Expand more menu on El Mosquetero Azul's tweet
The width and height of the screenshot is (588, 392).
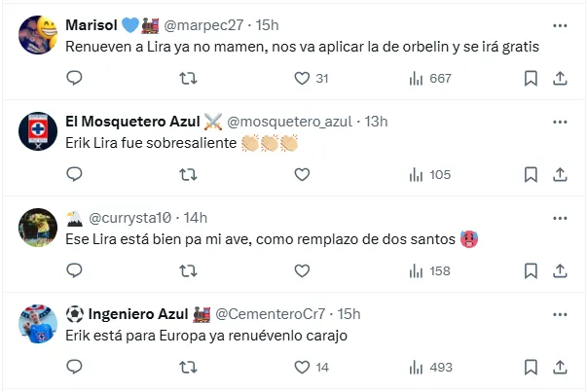coord(561,123)
